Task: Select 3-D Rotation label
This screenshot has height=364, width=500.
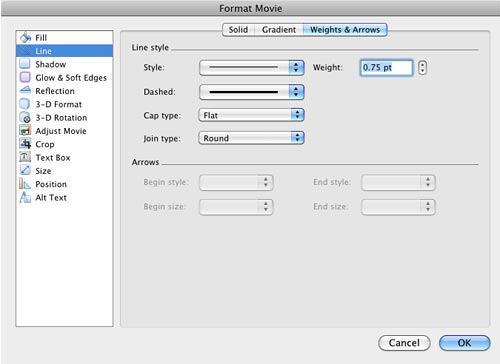Action: (x=61, y=118)
